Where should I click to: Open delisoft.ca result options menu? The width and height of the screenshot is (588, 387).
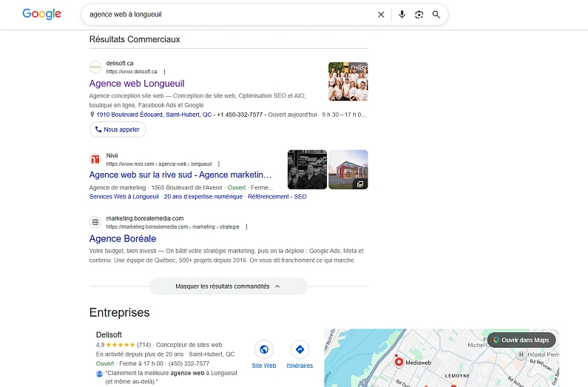164,72
